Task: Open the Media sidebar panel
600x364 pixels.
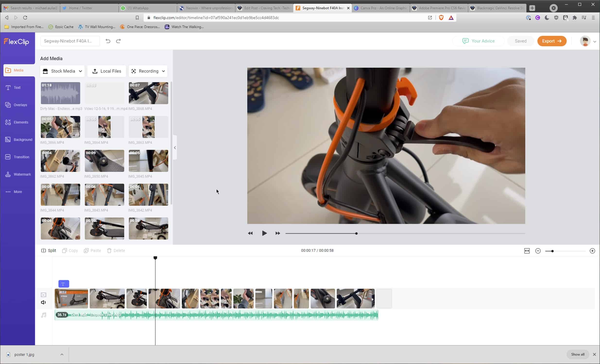Action: click(x=19, y=70)
